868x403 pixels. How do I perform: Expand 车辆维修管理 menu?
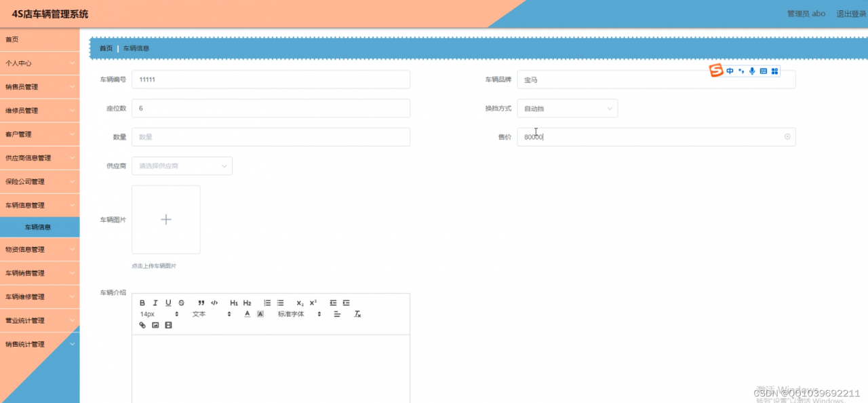pos(39,296)
